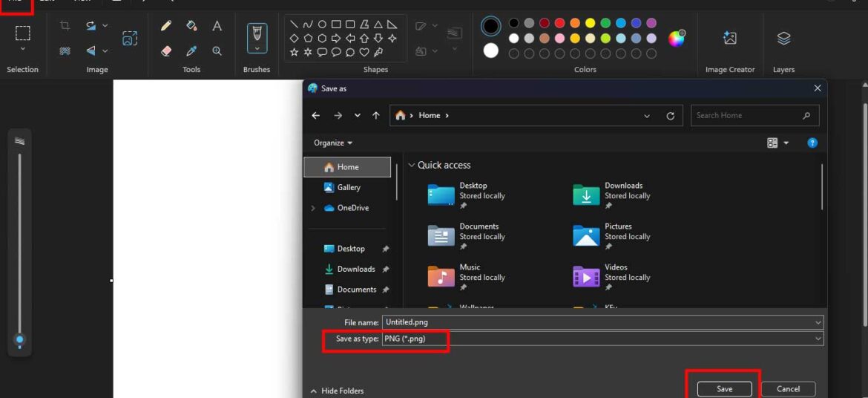The height and width of the screenshot is (398, 868).
Task: Click the File name field
Action: point(602,322)
